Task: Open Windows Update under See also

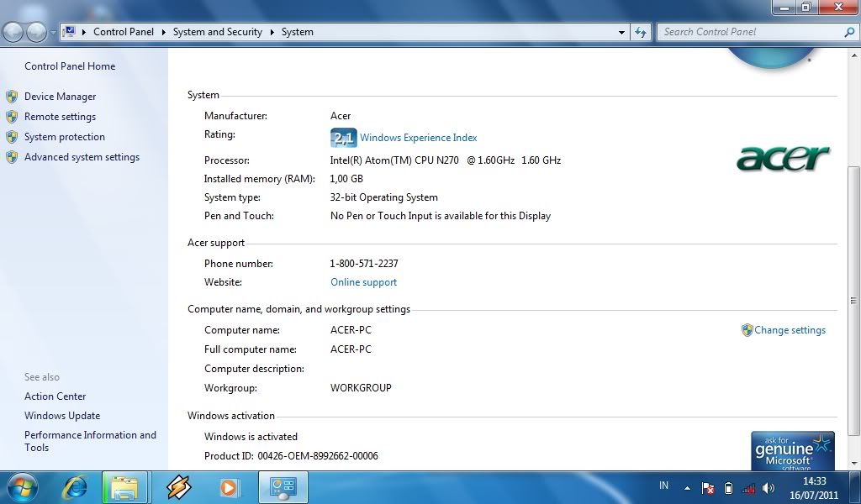Action: point(62,417)
